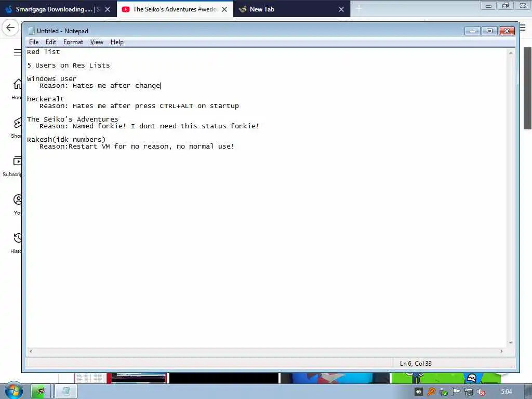Image resolution: width=532 pixels, height=399 pixels.
Task: Place cursor on 'Windows User' line
Action: click(x=51, y=79)
